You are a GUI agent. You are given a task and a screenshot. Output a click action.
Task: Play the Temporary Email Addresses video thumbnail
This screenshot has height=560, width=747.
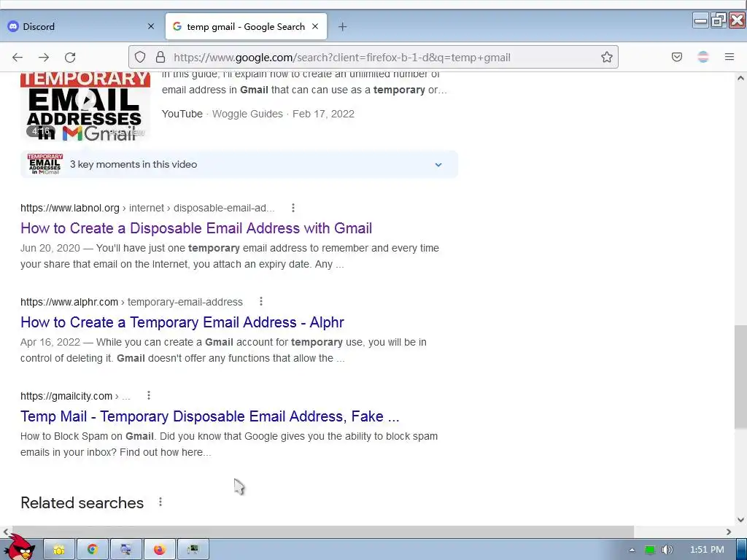point(85,106)
